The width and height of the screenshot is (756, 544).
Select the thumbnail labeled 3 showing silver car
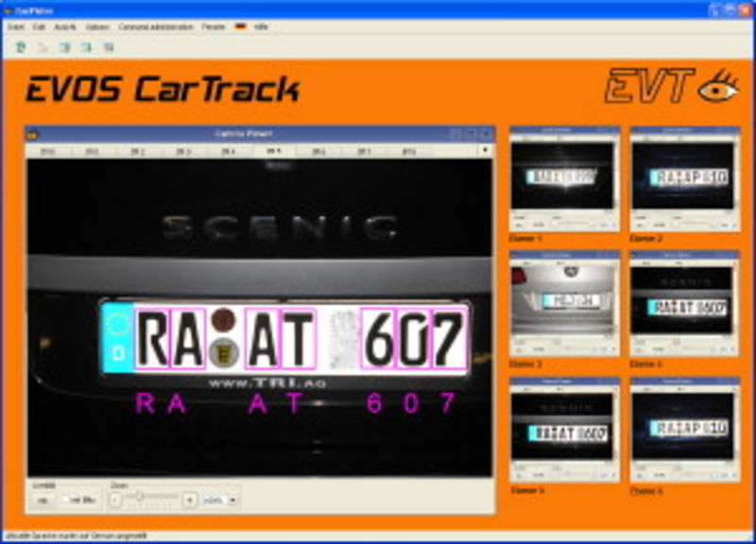click(x=564, y=303)
